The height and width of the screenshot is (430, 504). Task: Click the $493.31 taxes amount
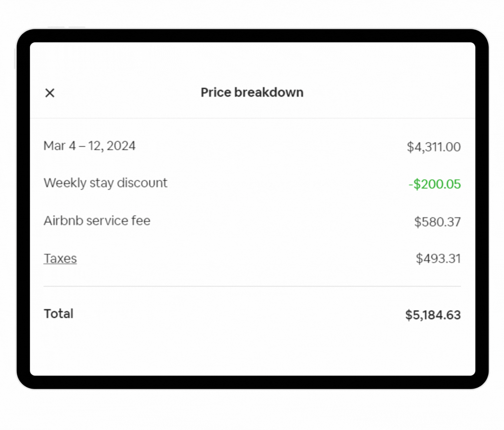coord(438,258)
